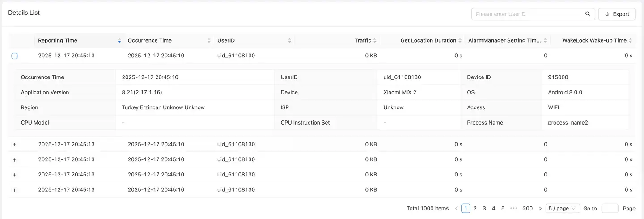Expand the second table row
The image size is (644, 219).
click(14, 145)
